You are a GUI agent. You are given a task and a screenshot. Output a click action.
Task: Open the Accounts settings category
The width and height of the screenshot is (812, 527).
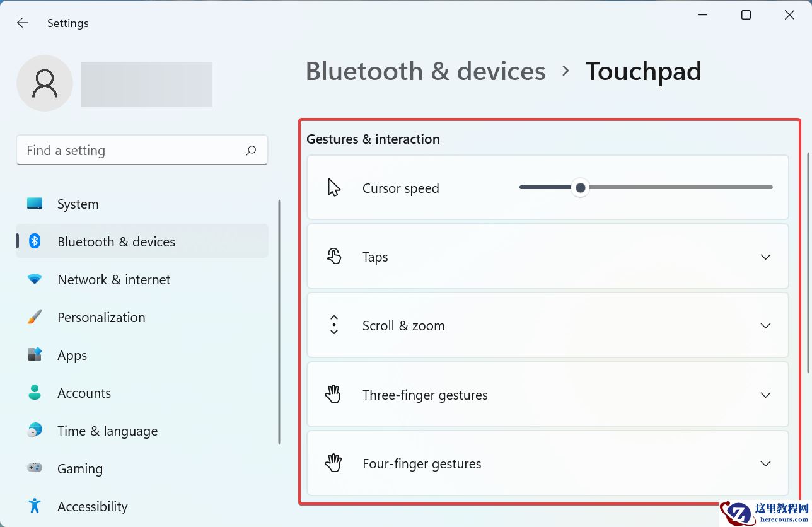pos(84,393)
